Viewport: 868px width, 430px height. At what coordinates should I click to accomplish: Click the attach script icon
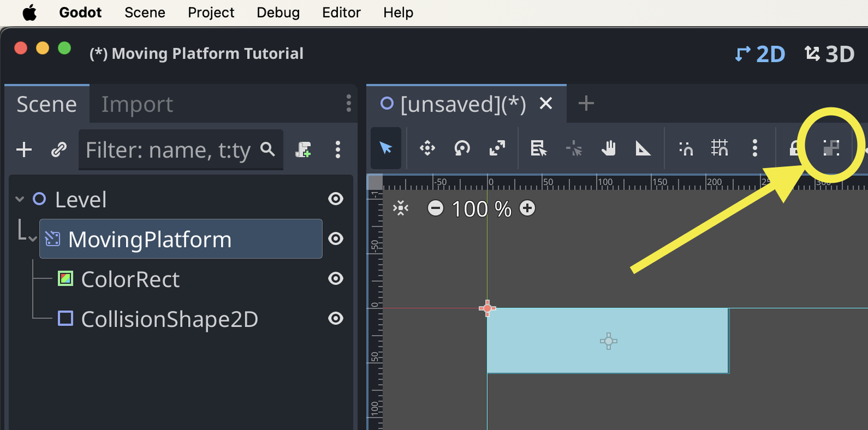tap(303, 150)
